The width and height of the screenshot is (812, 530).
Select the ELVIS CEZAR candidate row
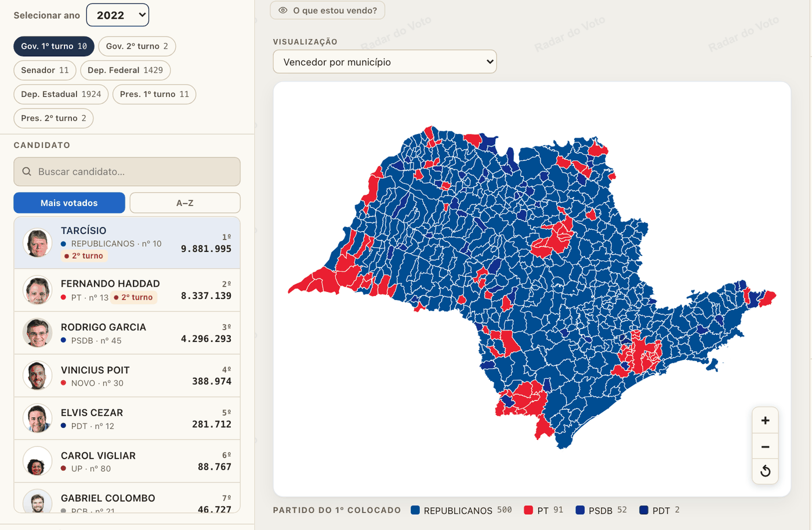pos(127,419)
